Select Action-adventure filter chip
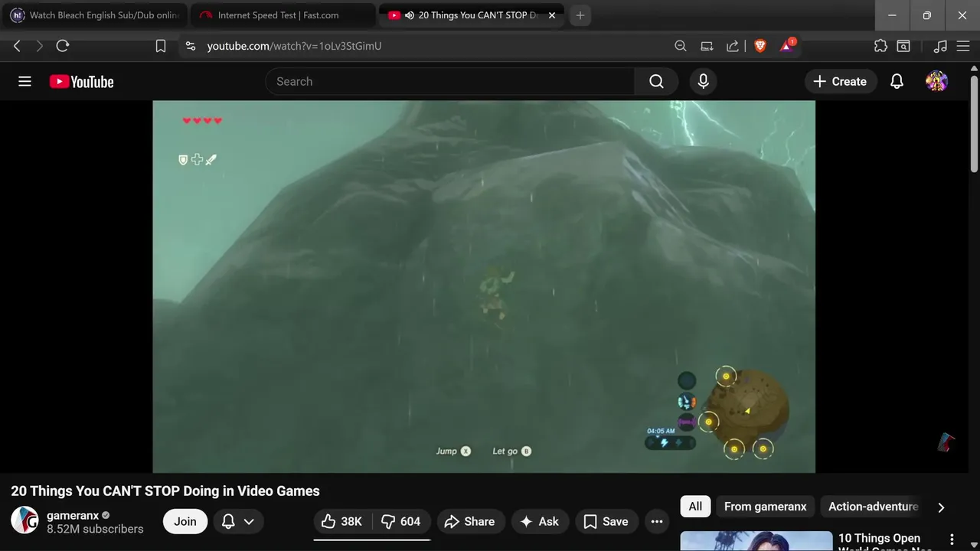Viewport: 980px width, 551px height. [873, 506]
